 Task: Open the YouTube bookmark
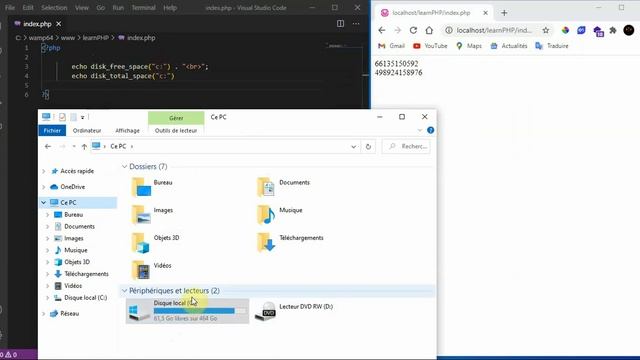click(430, 46)
